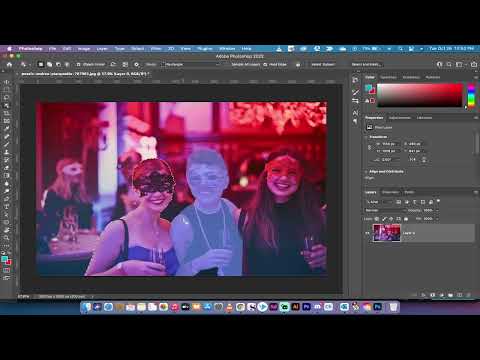Open the workspace switcher dropdown

point(461,64)
